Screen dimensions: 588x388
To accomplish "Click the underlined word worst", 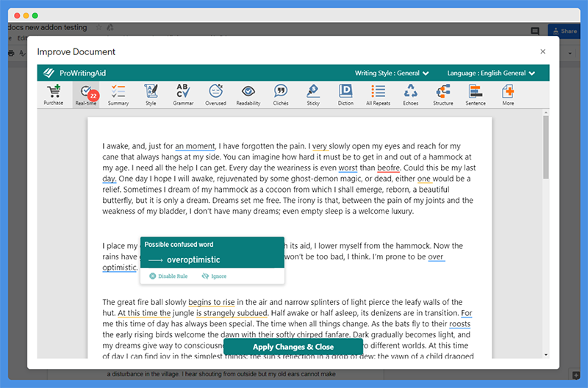I will (x=348, y=168).
